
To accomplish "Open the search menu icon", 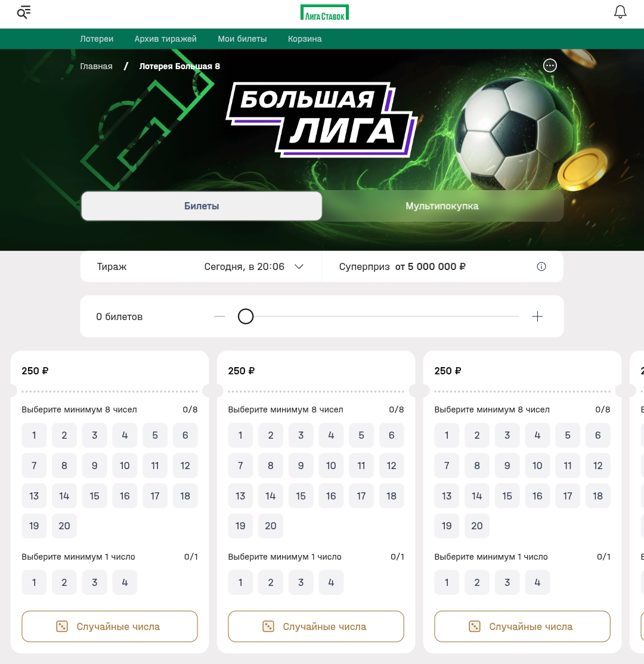I will [x=24, y=13].
